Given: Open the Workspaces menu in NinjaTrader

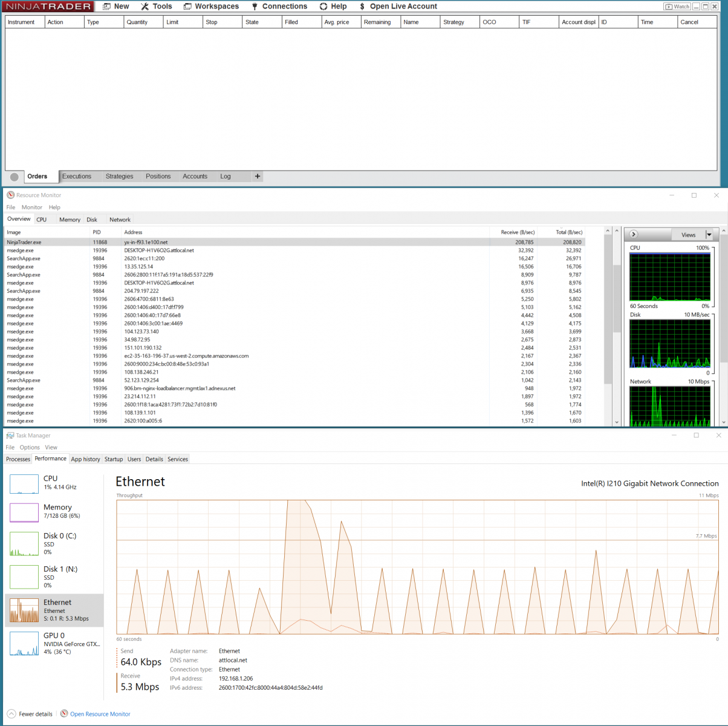Looking at the screenshot, I should point(211,6).
